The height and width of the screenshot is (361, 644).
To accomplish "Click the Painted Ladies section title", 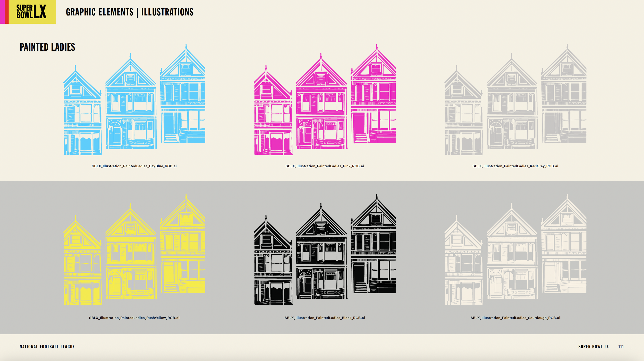I will coord(47,47).
